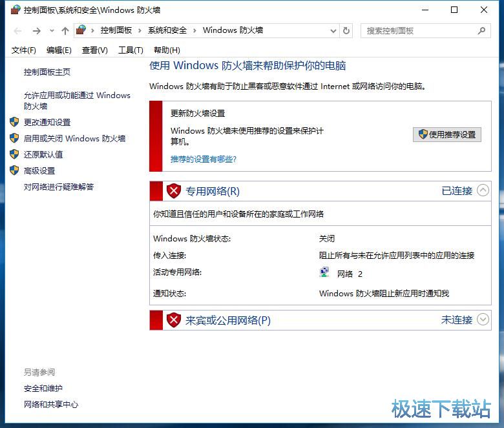
Task: Click shield icon beside 更改通知设置
Action: pos(14,122)
